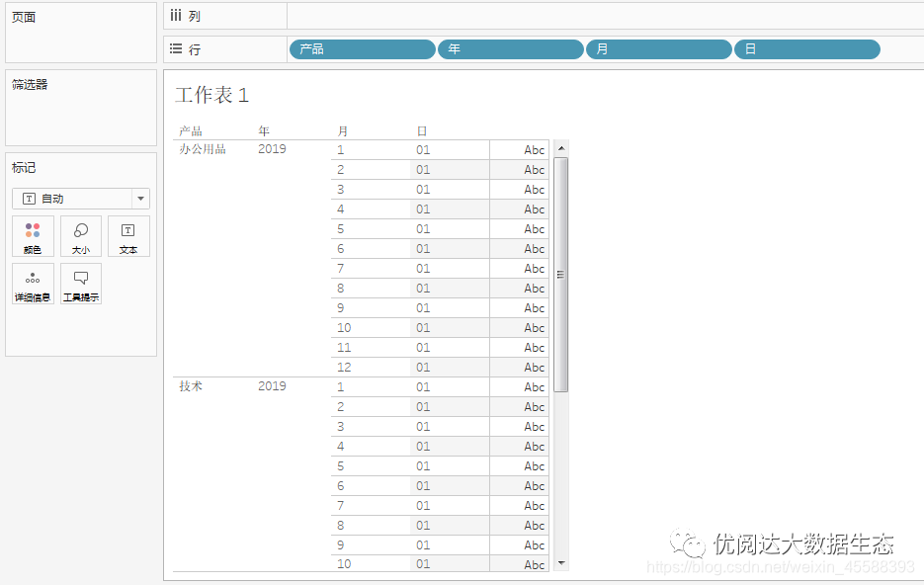Click the columns (列) shelf icon

tap(176, 16)
